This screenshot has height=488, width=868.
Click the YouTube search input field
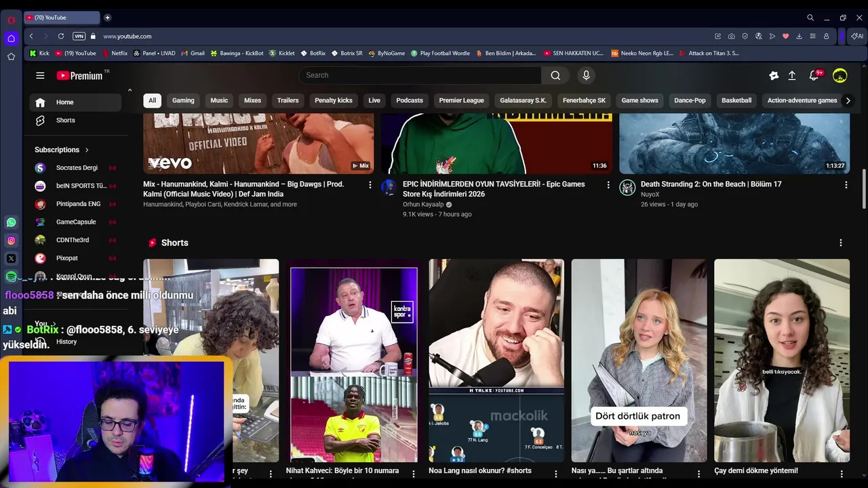pos(420,75)
